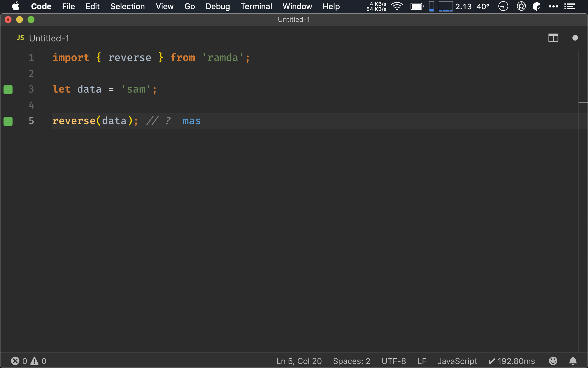The height and width of the screenshot is (368, 588).
Task: Click the hexagon-shaped menu bar icon
Action: pyautogui.click(x=536, y=6)
